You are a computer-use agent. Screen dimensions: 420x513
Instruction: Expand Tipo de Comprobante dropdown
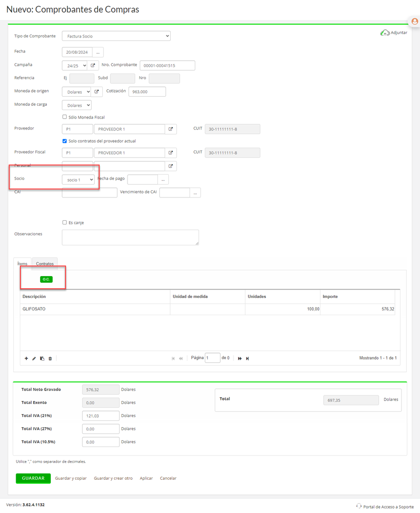(x=116, y=36)
